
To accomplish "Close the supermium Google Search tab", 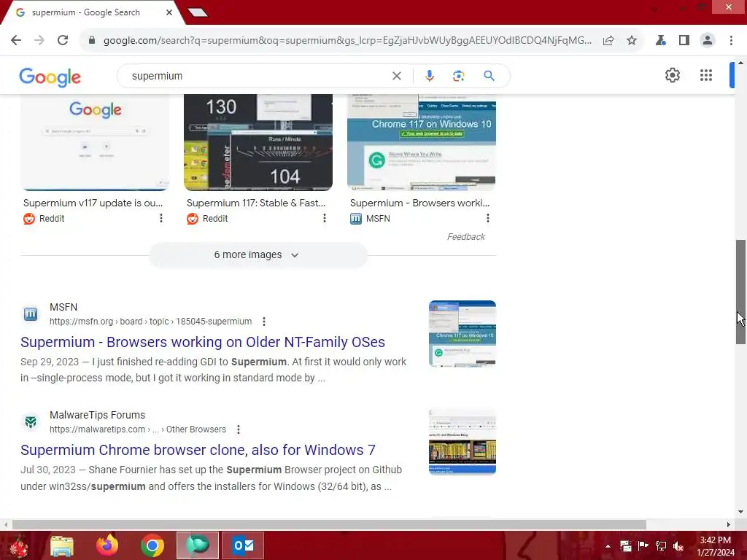I will [169, 12].
